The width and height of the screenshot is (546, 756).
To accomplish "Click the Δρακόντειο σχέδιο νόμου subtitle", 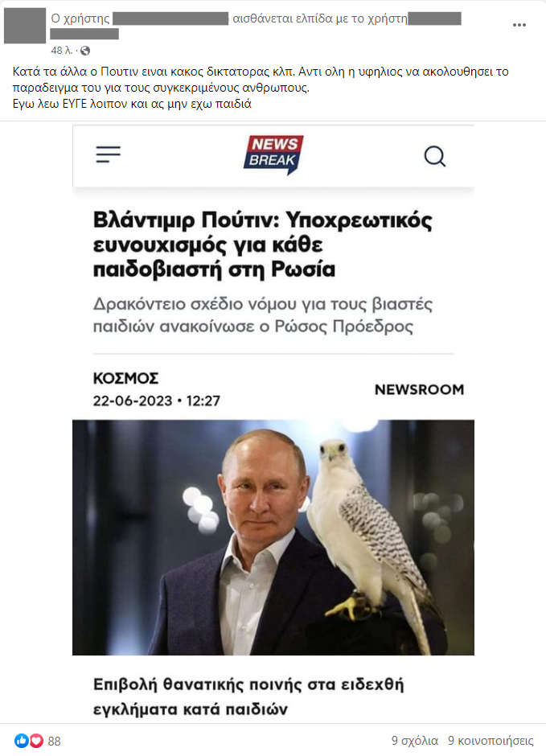I will click(263, 314).
